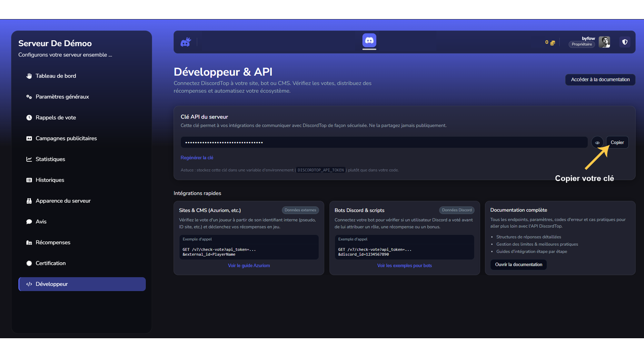Reveal API key with eye icon
Screen dimensions: 644x362
pos(597,142)
